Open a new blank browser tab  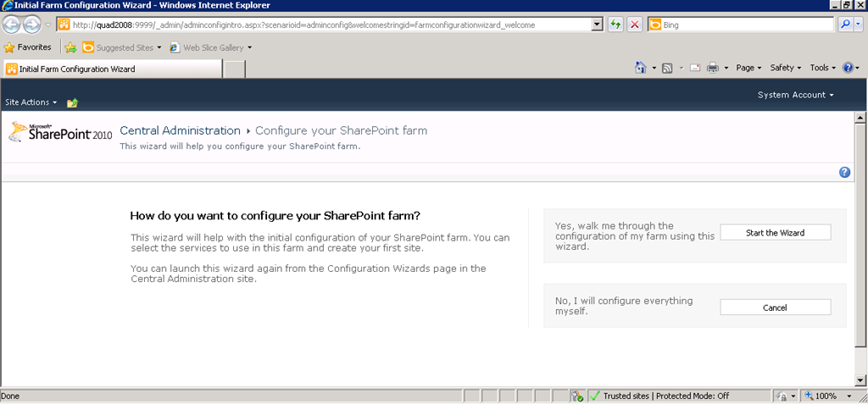click(234, 69)
